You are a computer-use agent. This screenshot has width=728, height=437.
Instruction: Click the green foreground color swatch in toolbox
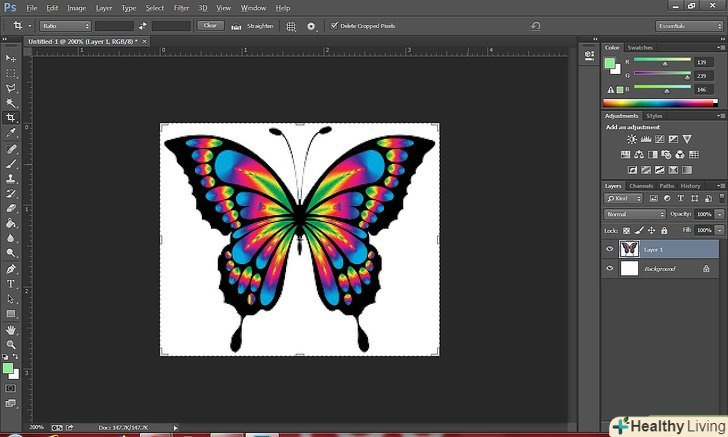pyautogui.click(x=8, y=367)
